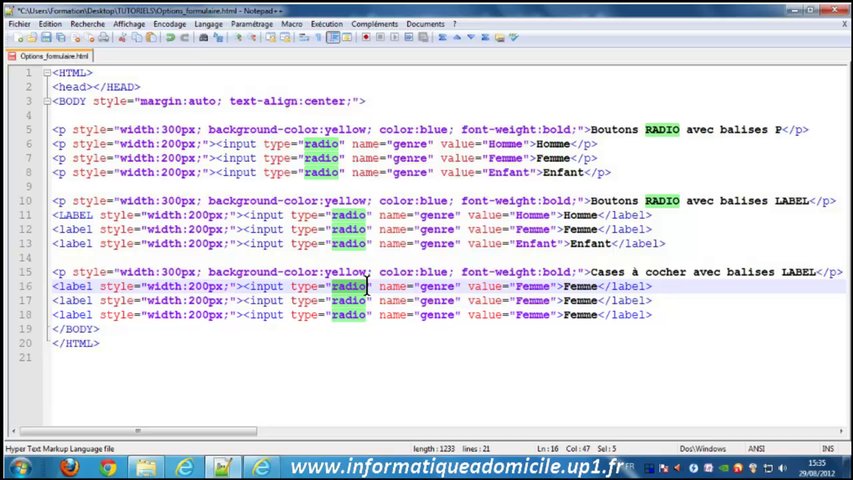Click the Close document toolbar icon
Image resolution: width=853 pixels, height=480 pixels.
76,38
